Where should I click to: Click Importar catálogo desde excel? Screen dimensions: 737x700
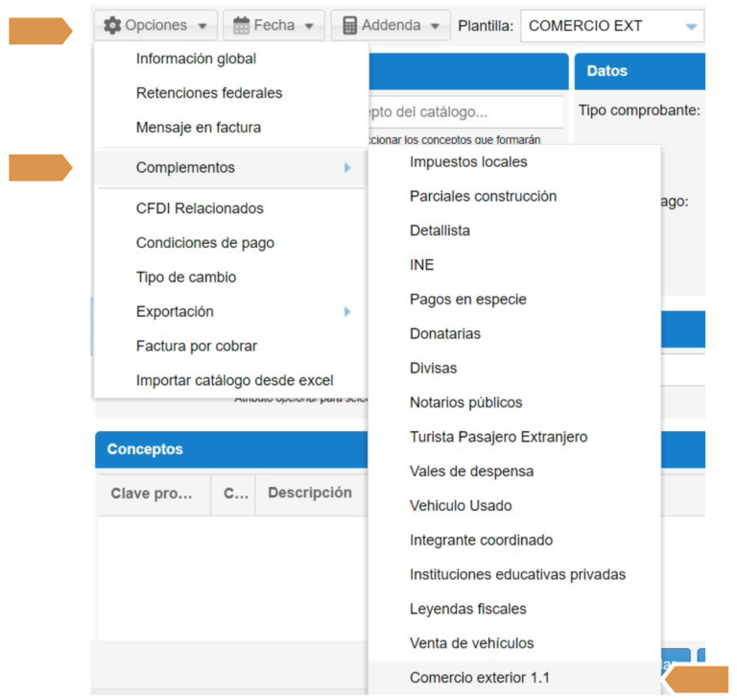coord(234,380)
